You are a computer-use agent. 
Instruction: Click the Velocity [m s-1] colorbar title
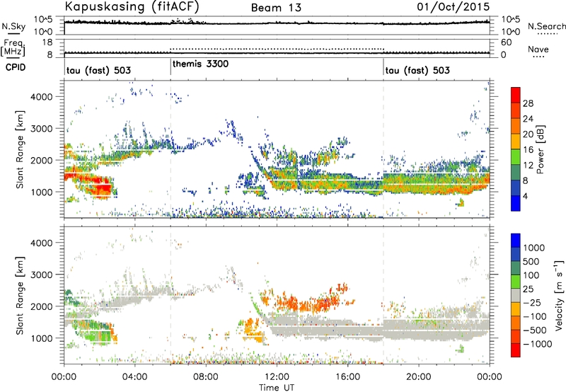[x=559, y=295]
